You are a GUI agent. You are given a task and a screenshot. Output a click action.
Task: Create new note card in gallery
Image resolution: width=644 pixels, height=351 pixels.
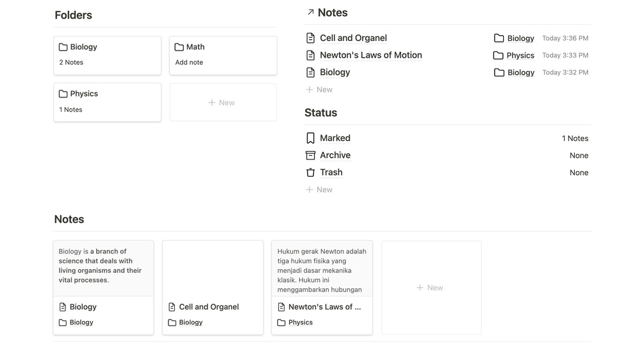coord(431,288)
